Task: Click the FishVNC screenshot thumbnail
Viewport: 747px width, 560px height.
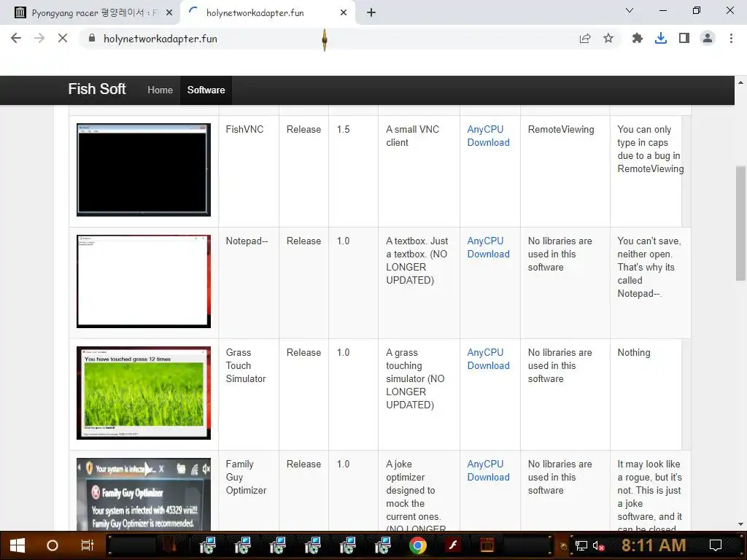Action: [144, 169]
